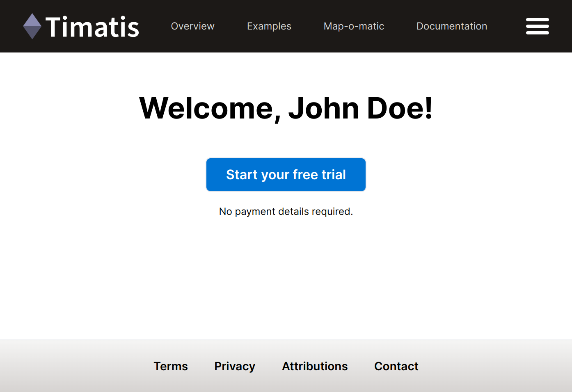Click the top bar of the hamburger icon
Screen dimensions: 572x392
click(x=537, y=20)
